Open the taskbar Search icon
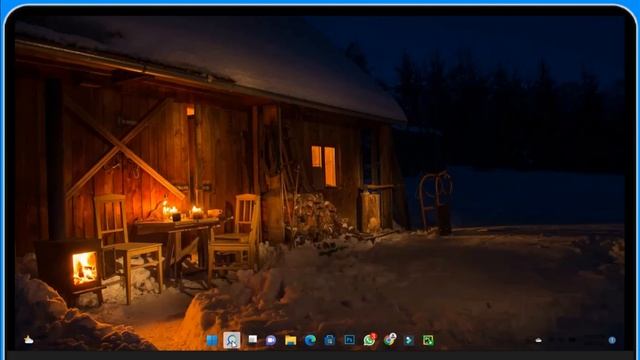This screenshot has width=640, height=360. click(231, 340)
